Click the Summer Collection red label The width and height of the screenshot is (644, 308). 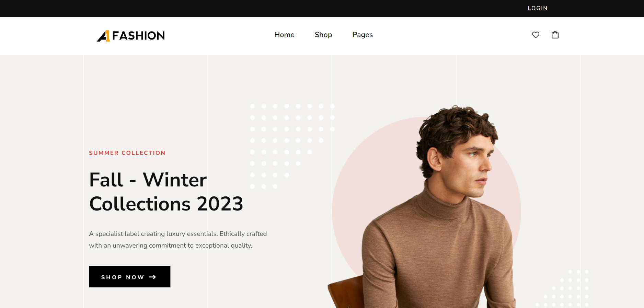tap(127, 153)
